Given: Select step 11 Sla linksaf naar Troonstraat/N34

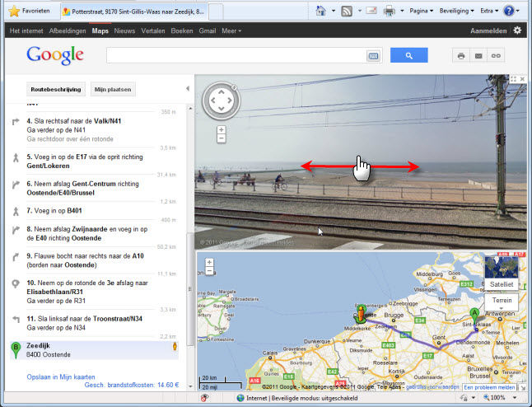Looking at the screenshot, I should [x=94, y=323].
